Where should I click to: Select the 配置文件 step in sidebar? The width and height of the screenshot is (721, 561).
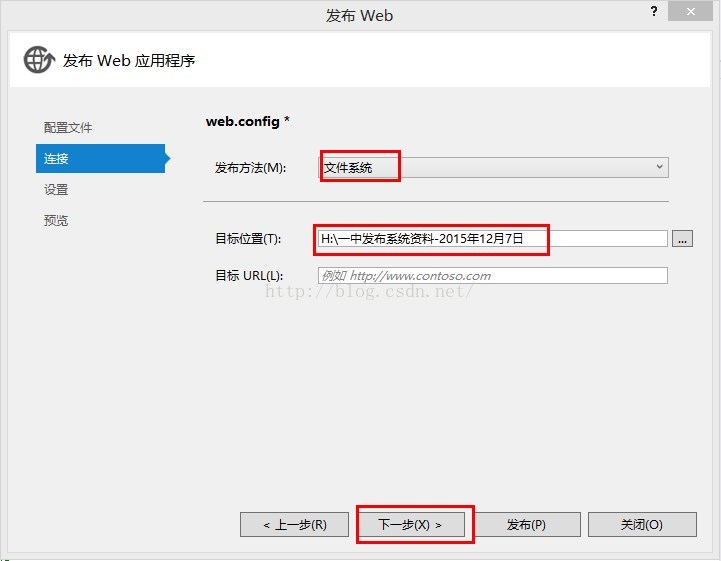pos(68,128)
